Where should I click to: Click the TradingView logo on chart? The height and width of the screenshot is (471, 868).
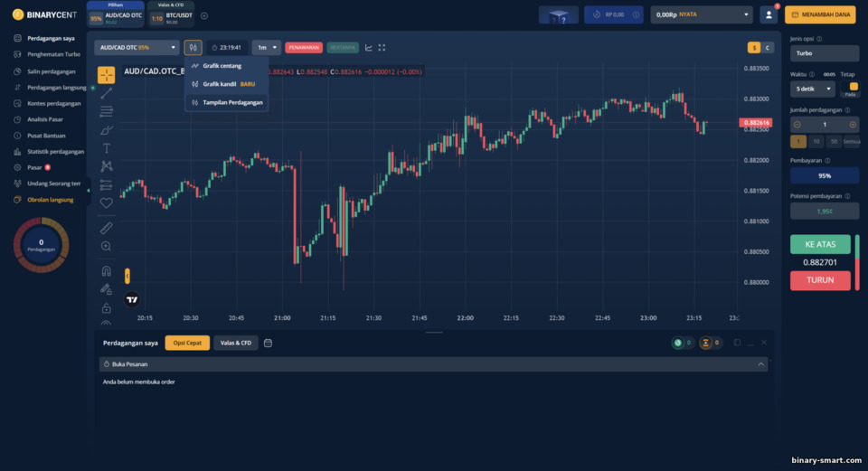click(x=132, y=299)
